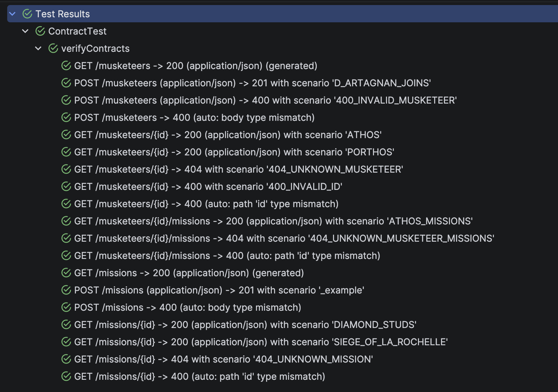Viewport: 558px width, 392px height.
Task: Click the pass icon beside POST /missions _example test
Action: (x=66, y=290)
